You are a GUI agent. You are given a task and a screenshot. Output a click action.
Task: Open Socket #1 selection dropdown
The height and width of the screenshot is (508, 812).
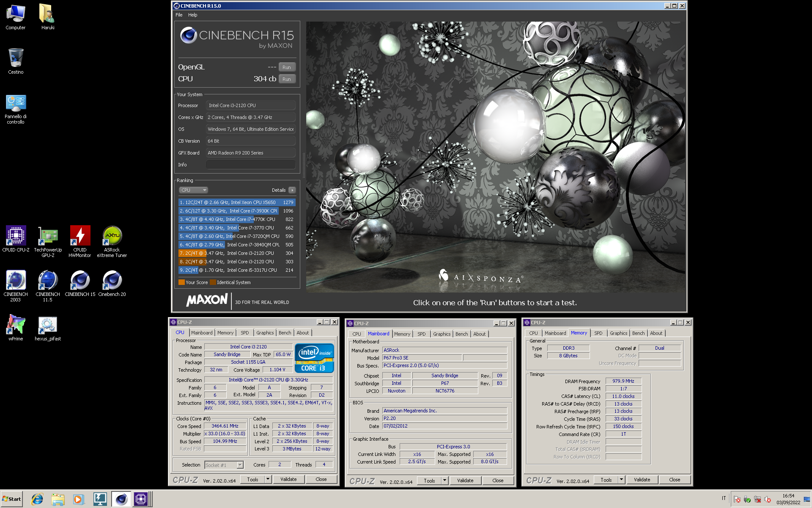pyautogui.click(x=224, y=465)
